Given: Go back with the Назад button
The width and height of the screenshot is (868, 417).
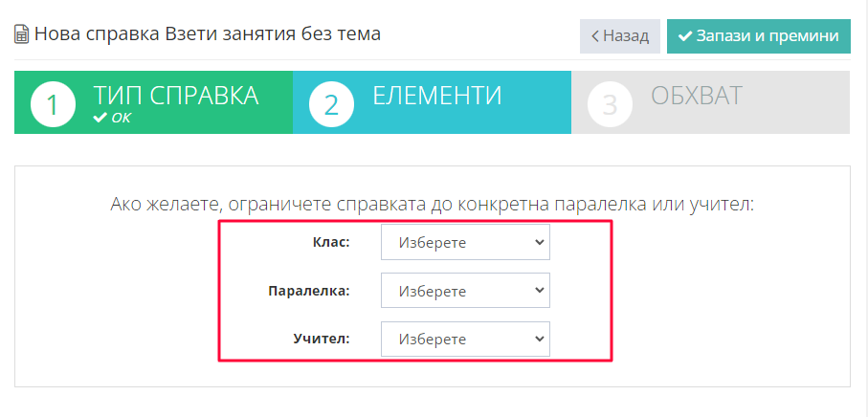Looking at the screenshot, I should (620, 36).
